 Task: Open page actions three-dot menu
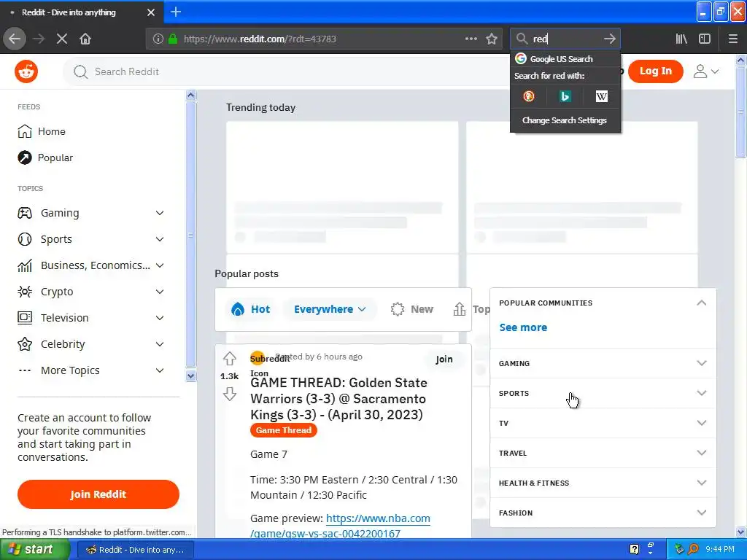pos(471,39)
